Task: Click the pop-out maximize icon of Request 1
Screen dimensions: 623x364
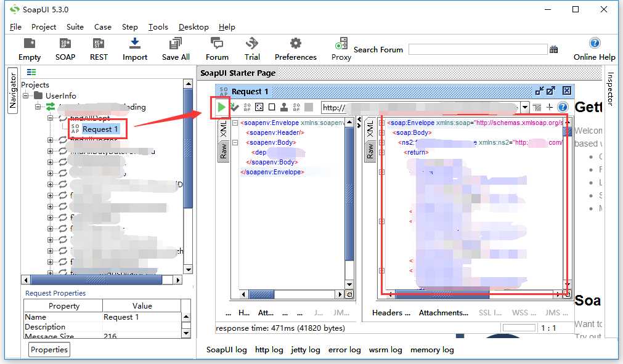Action: (x=551, y=91)
